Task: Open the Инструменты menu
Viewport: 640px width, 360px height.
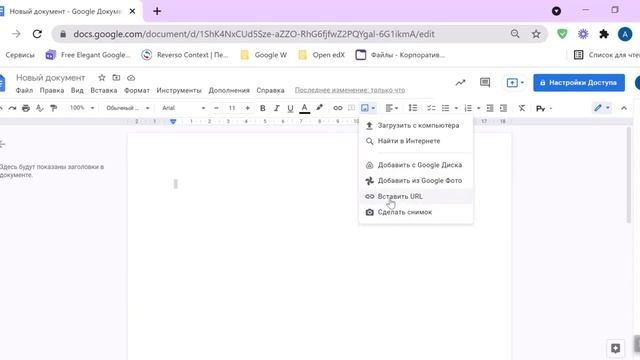Action: pyautogui.click(x=179, y=90)
